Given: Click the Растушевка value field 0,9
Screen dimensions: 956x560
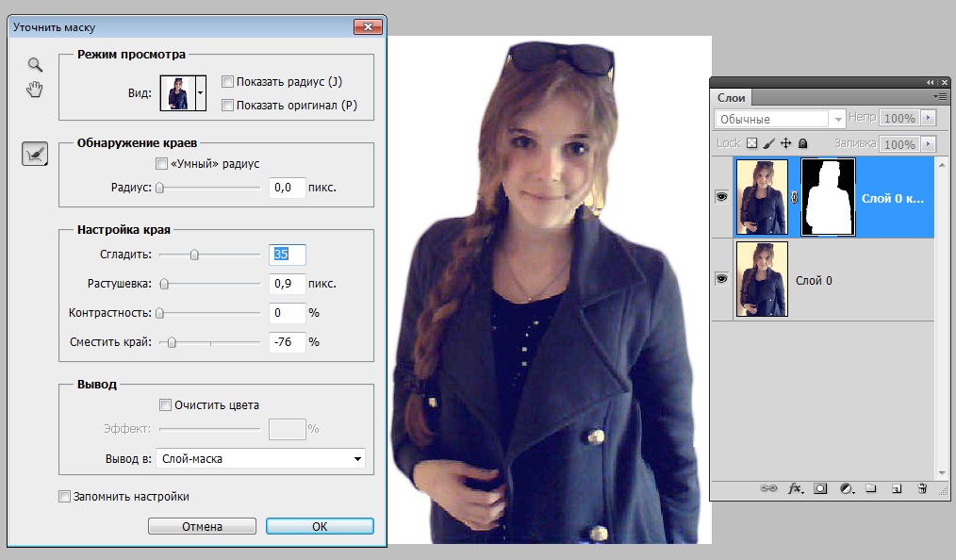Looking at the screenshot, I should pyautogui.click(x=288, y=284).
